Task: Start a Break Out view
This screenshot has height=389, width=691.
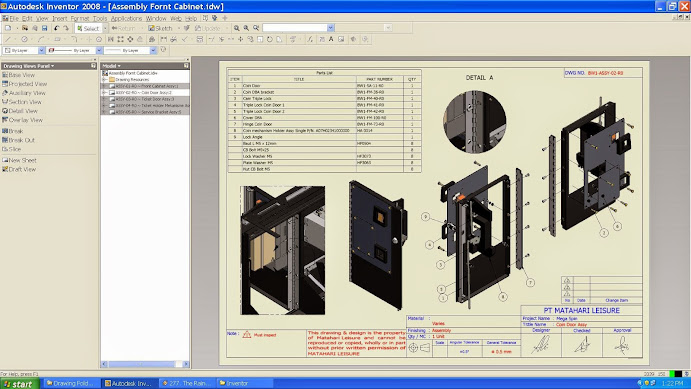Action: click(x=18, y=140)
